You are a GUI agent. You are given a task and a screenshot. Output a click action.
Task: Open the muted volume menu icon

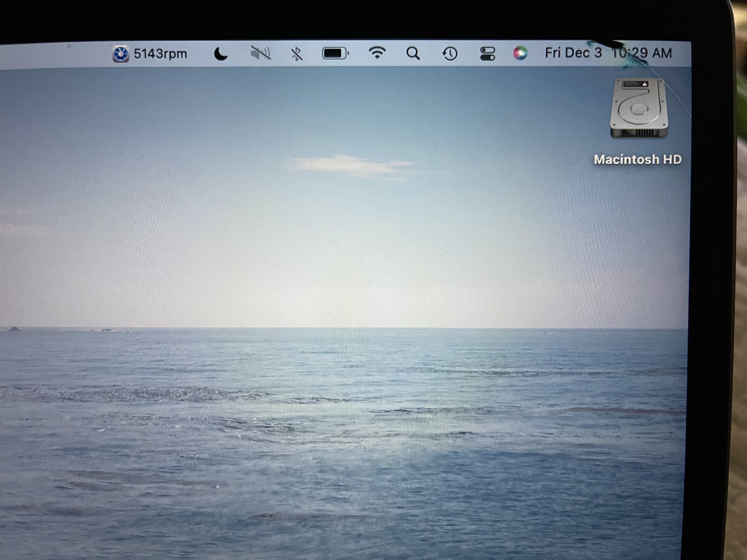(260, 53)
